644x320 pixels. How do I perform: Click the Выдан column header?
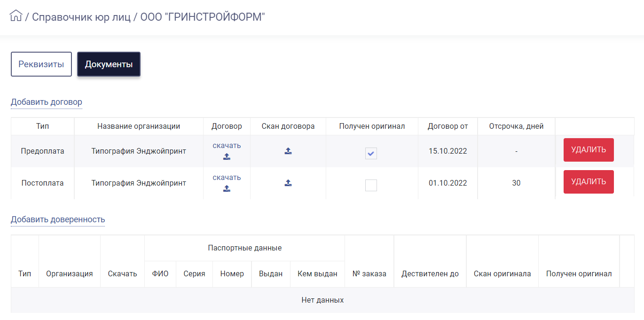(271, 274)
